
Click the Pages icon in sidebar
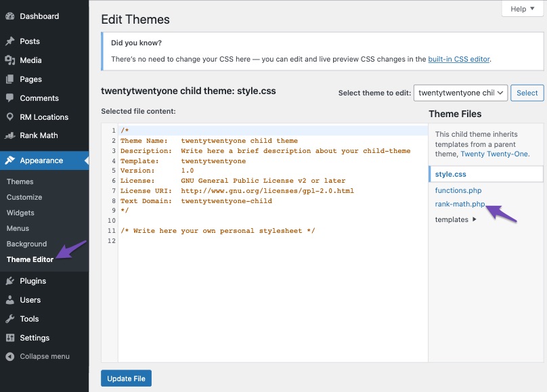10,79
